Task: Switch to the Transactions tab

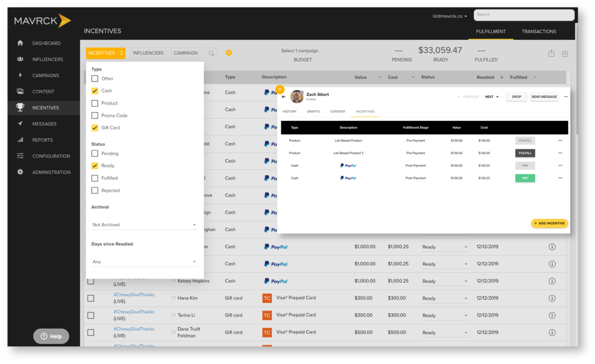Action: coord(539,31)
